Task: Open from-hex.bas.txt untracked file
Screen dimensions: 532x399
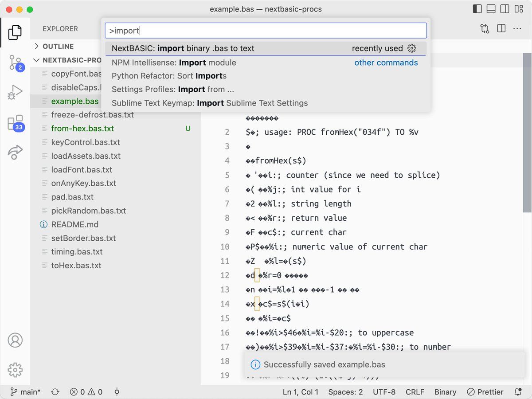Action: [x=82, y=129]
